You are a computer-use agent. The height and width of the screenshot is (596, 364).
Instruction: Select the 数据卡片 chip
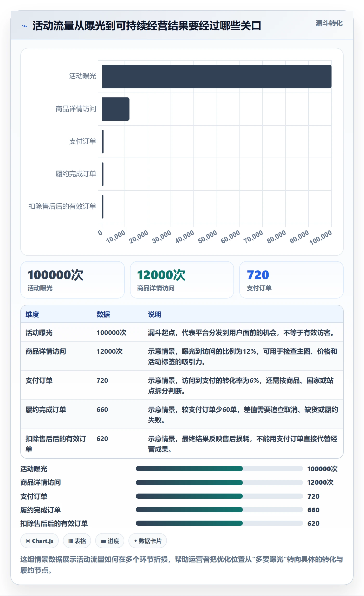(148, 541)
